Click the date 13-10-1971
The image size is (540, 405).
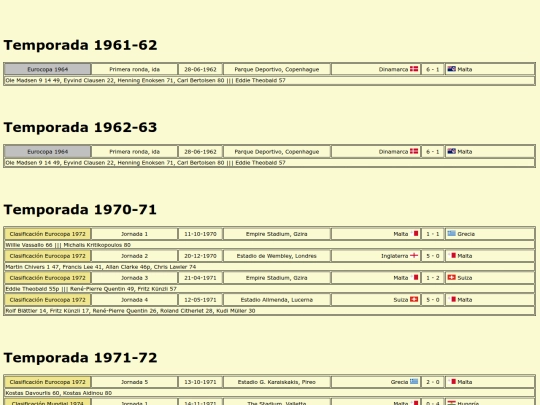200,382
